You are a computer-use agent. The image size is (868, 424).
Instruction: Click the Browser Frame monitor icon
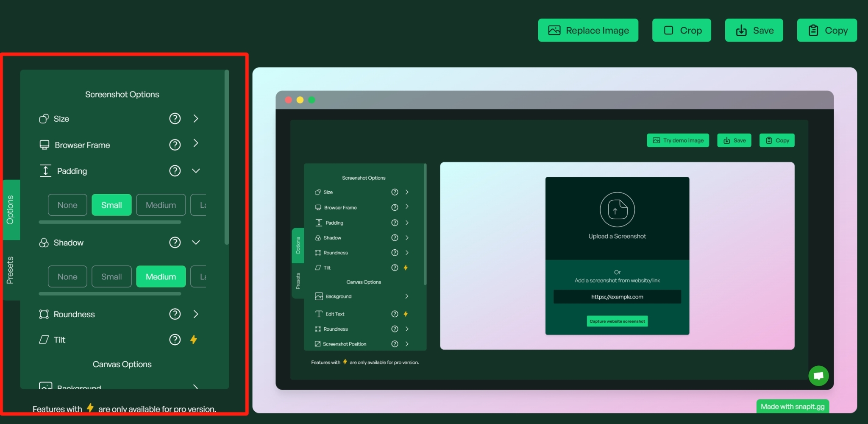[x=45, y=145]
